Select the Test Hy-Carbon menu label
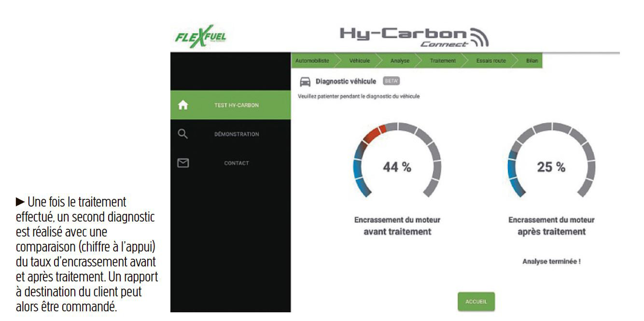This screenshot has width=644, height=321. (x=236, y=106)
